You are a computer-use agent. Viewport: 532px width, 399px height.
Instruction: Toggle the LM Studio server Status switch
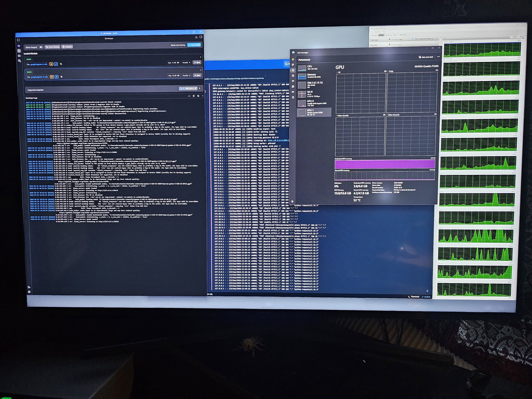41,47
